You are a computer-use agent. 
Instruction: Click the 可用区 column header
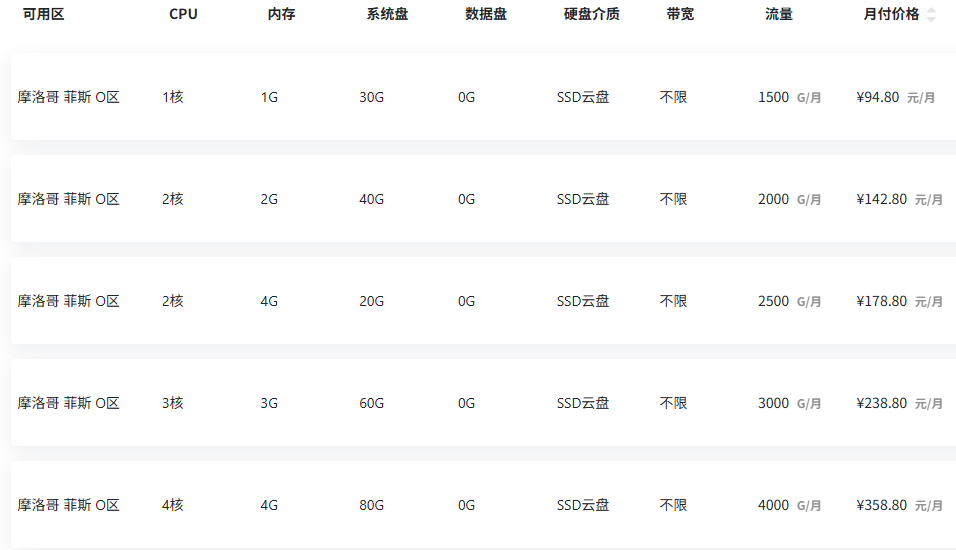[43, 14]
